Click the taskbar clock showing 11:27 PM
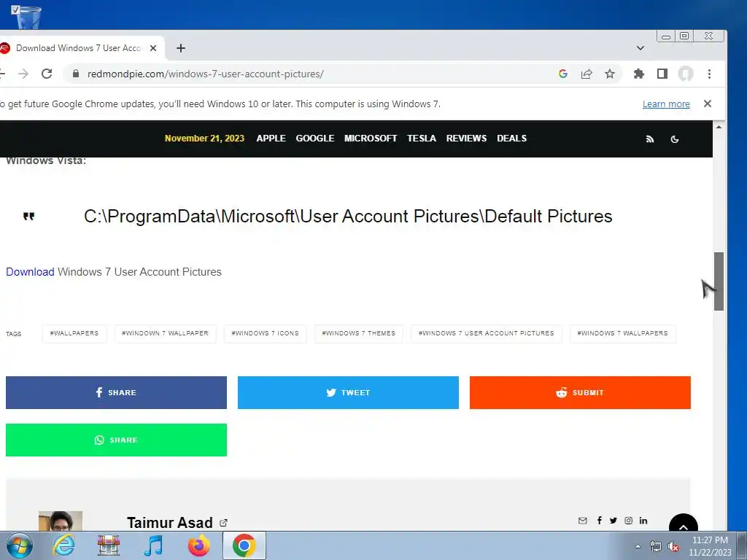Image resolution: width=747 pixels, height=560 pixels. coord(710,546)
